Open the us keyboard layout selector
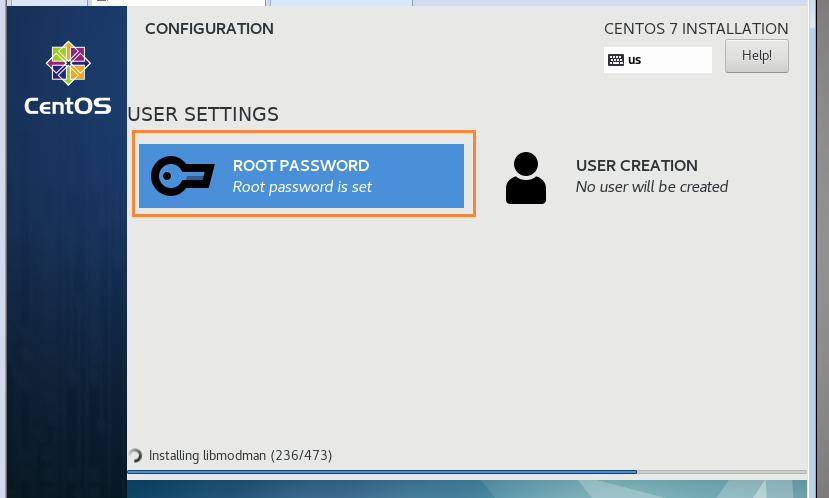This screenshot has width=829, height=498. 658,60
